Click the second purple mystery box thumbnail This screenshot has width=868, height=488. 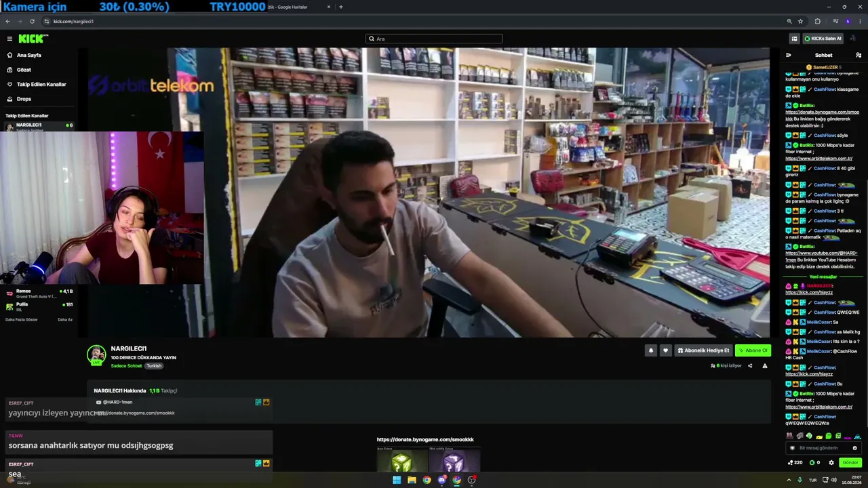(454, 460)
